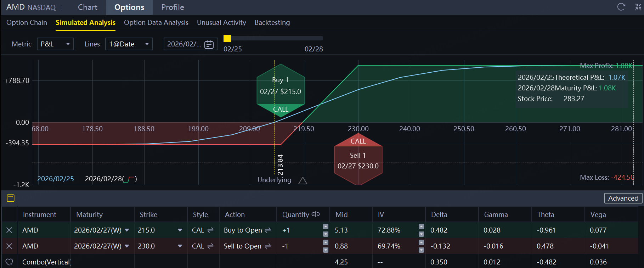Open the Metric P&L dropdown

click(55, 44)
